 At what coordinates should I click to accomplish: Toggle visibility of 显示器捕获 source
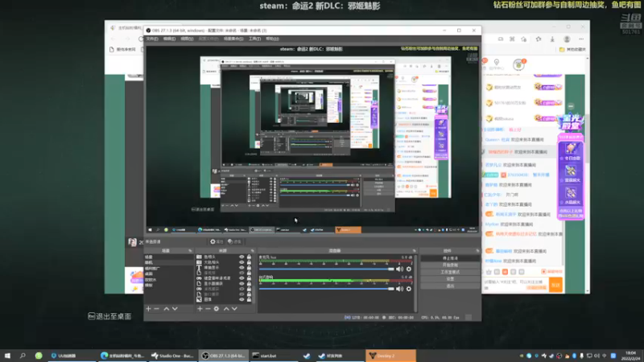click(x=242, y=284)
